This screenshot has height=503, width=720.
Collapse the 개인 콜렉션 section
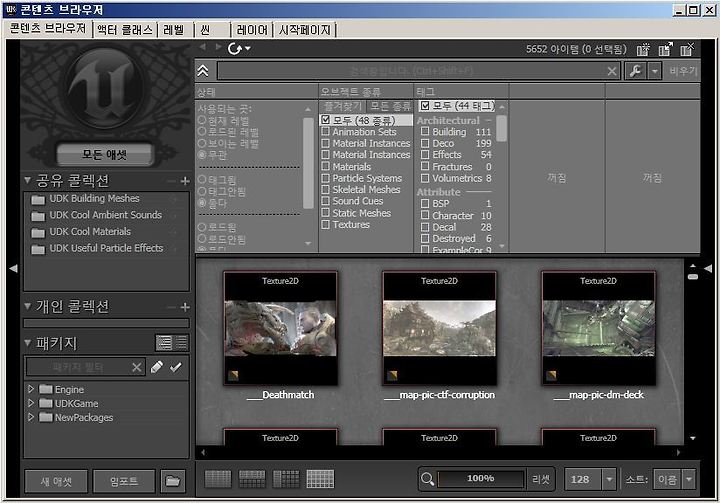point(28,306)
